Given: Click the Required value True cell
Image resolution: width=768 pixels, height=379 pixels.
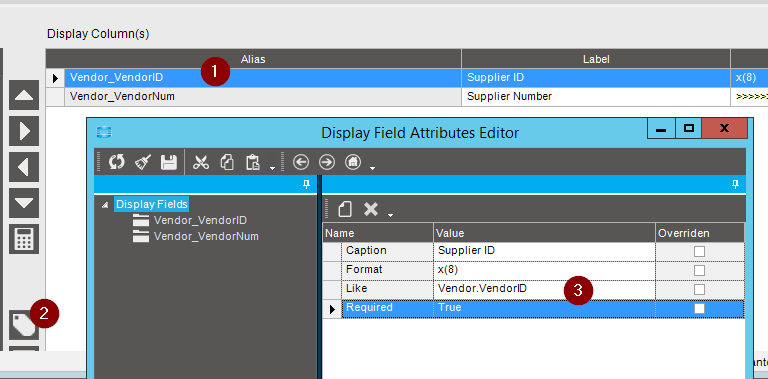Looking at the screenshot, I should click(x=545, y=308).
